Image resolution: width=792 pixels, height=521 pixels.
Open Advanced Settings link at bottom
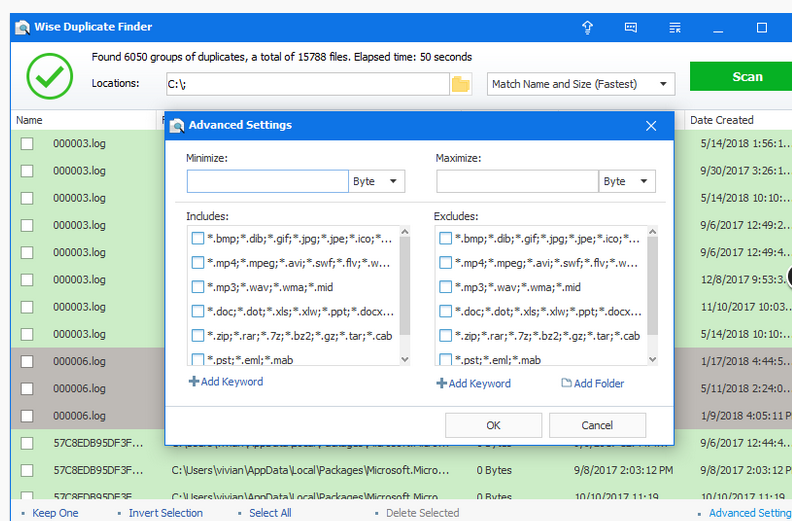click(750, 513)
